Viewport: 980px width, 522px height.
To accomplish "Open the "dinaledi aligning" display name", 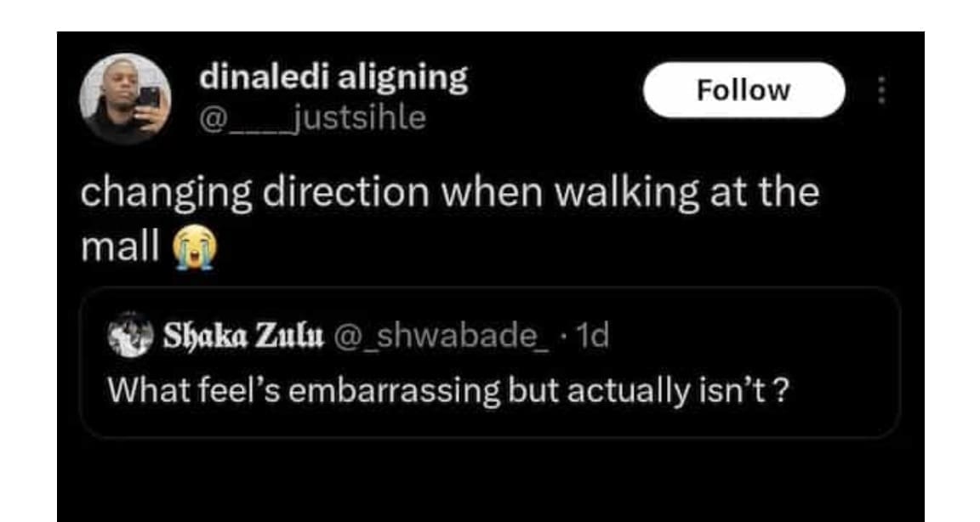I will [x=333, y=78].
